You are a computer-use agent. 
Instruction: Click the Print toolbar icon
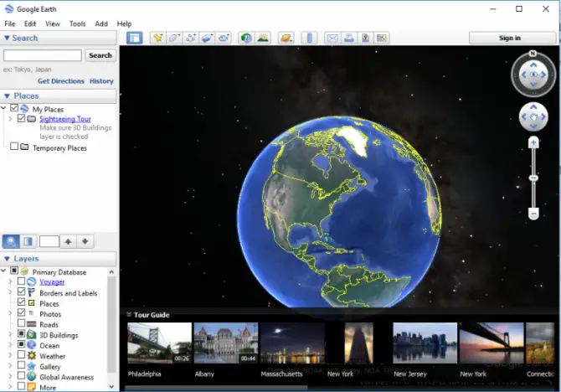(x=349, y=38)
